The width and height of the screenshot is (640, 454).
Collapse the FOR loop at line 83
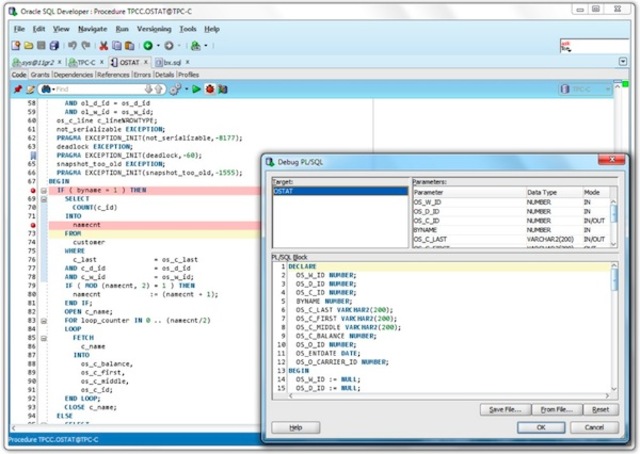point(44,321)
